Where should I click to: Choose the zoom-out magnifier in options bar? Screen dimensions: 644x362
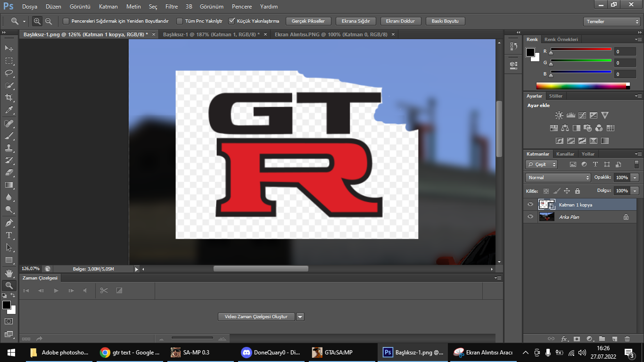click(48, 21)
